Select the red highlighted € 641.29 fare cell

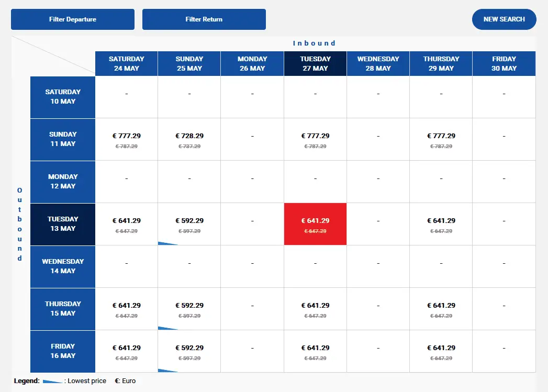pyautogui.click(x=315, y=224)
